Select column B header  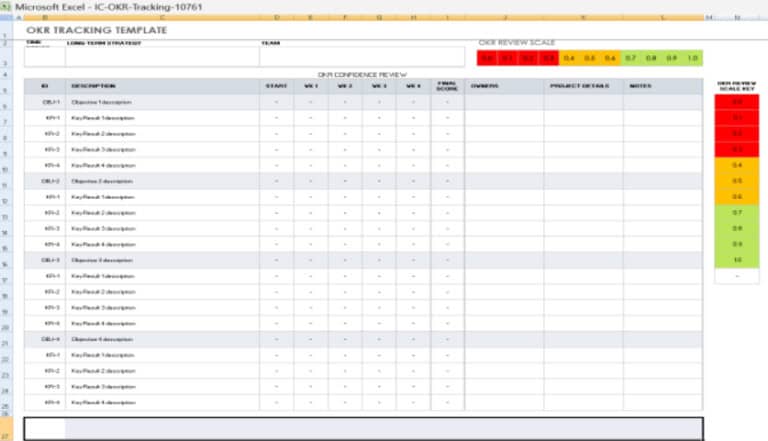(x=45, y=18)
